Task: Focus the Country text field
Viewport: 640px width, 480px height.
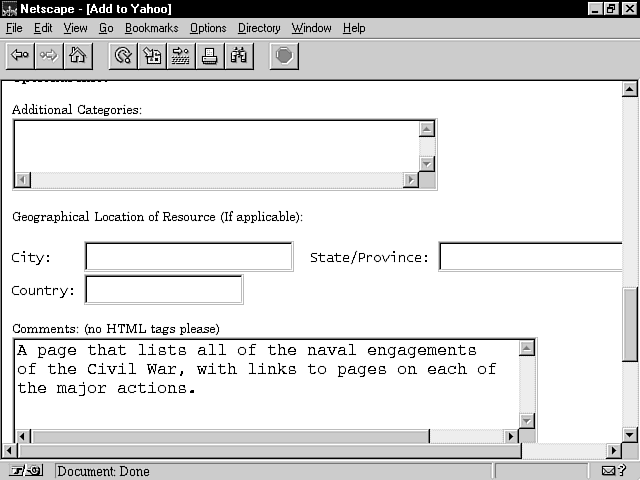Action: (x=164, y=290)
